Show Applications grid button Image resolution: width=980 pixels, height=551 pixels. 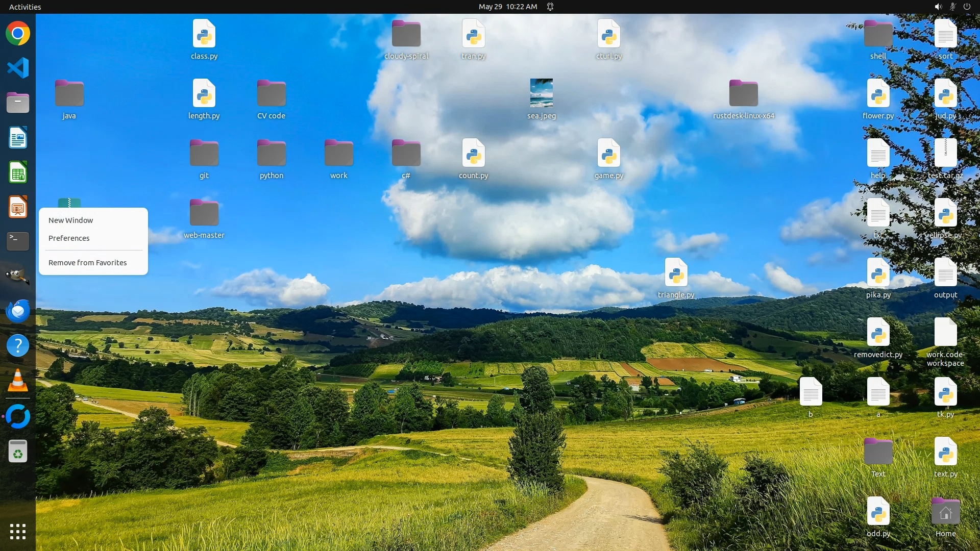click(x=18, y=532)
